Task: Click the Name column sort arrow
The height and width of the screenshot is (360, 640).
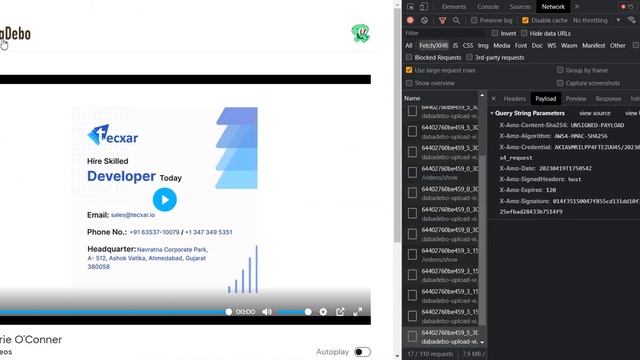Action: [x=482, y=96]
